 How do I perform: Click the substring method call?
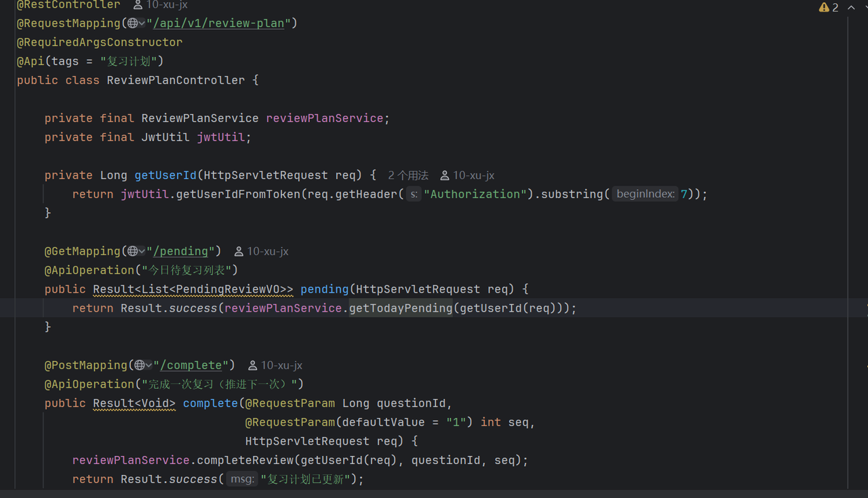[x=571, y=194]
